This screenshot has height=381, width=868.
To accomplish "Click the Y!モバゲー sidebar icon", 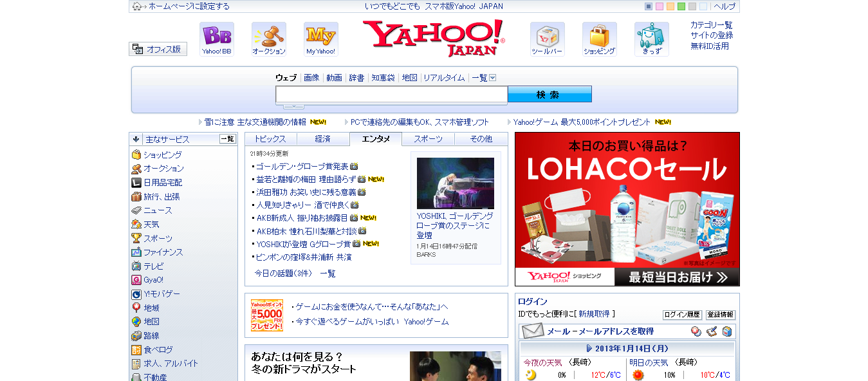I will (136, 294).
